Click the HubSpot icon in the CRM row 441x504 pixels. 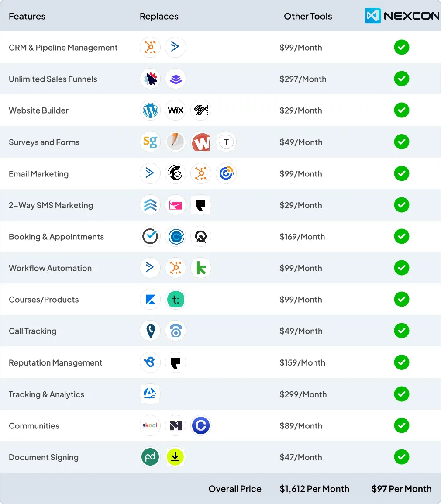pyautogui.click(x=150, y=47)
